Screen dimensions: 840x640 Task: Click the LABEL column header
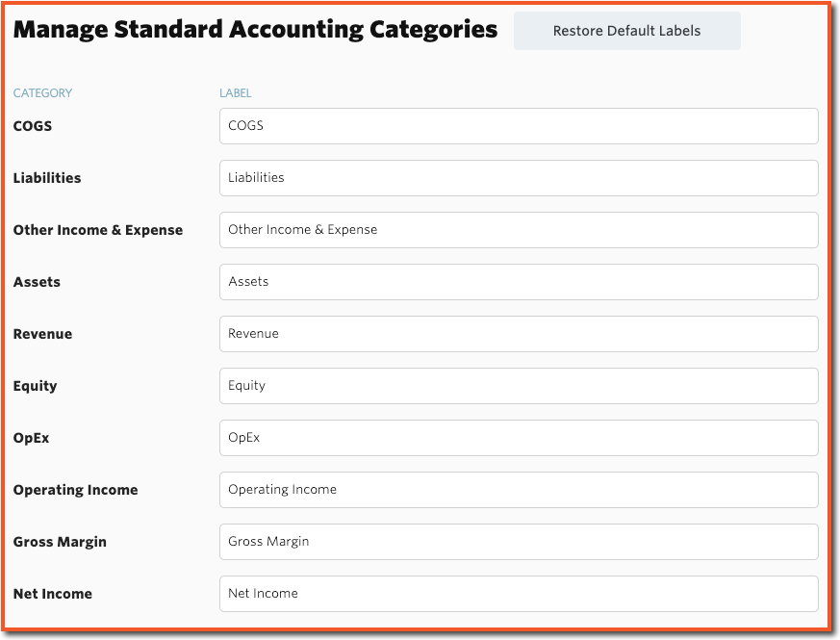(x=235, y=93)
